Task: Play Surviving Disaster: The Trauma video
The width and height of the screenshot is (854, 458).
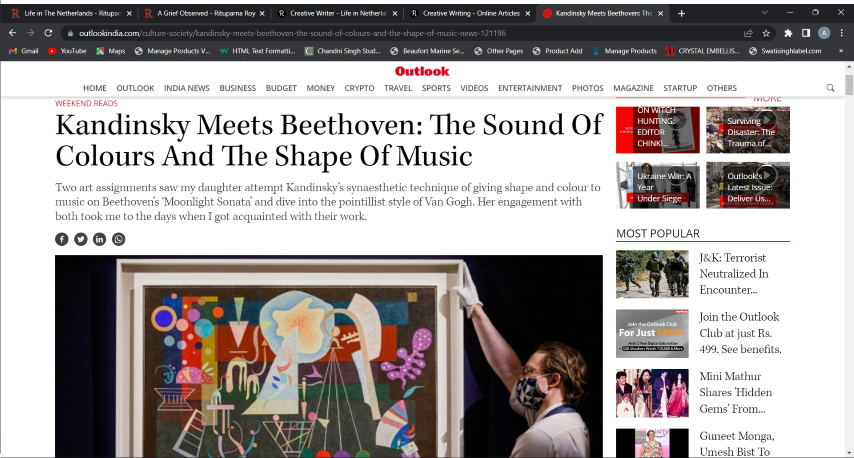Action: pos(748,130)
